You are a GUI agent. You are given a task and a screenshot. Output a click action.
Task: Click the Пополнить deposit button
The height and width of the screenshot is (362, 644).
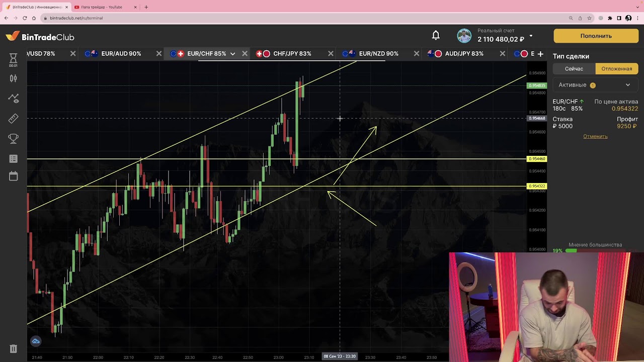point(596,36)
